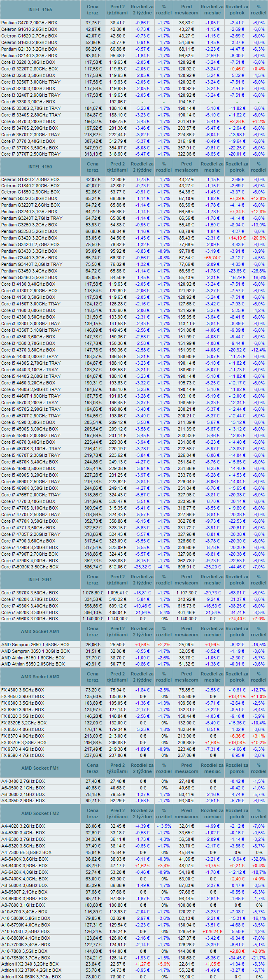
Task: Click the INTEL 1155 section header
Action: click(x=40, y=9)
